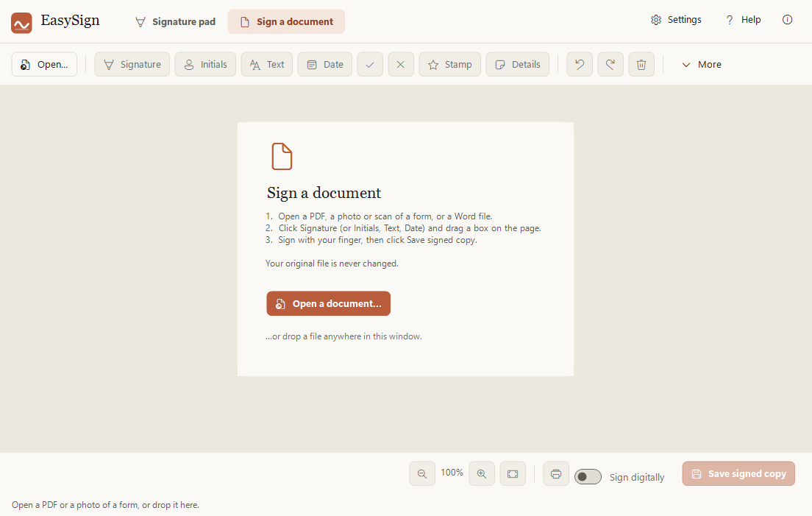Click the document icon in the card

pos(282,156)
